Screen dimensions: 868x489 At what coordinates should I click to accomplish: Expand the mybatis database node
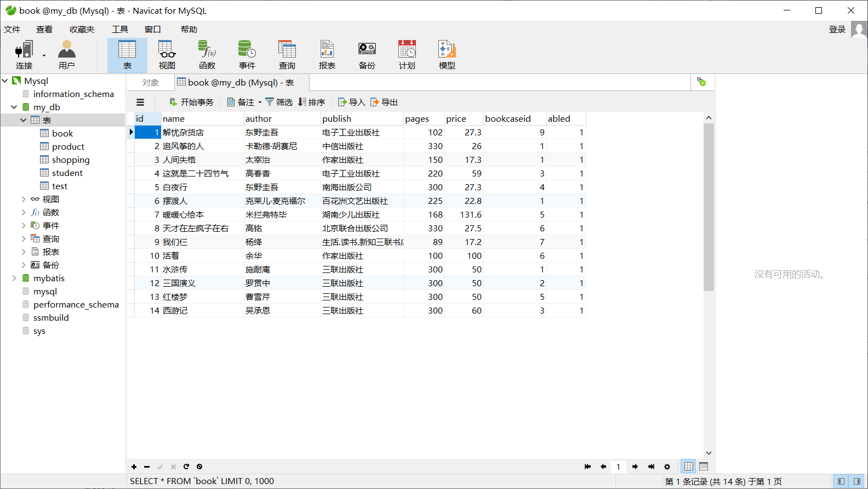pos(14,278)
